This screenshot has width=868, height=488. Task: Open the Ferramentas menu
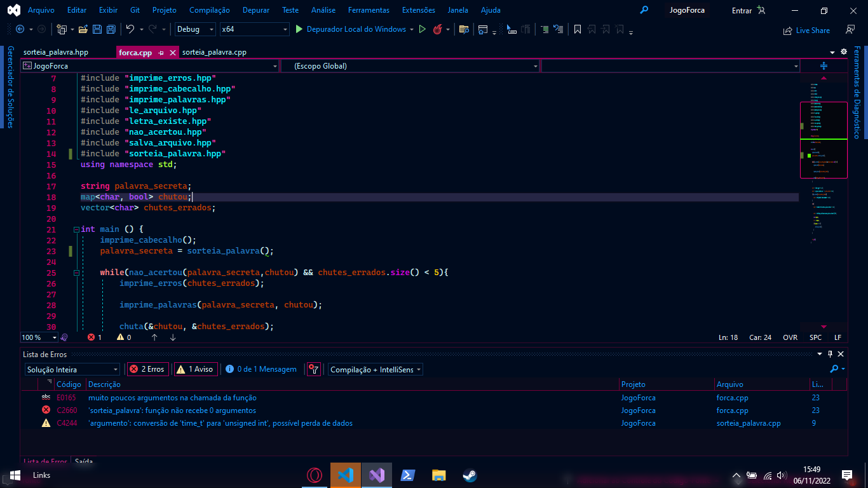pos(369,10)
